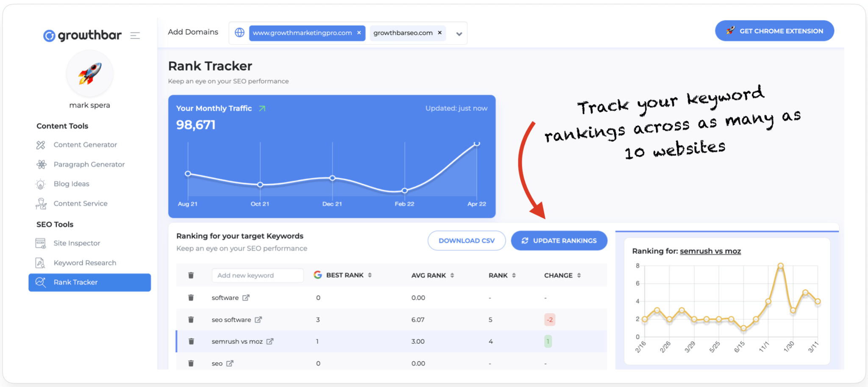Click the Dec 21 traffic data point

[x=333, y=178]
